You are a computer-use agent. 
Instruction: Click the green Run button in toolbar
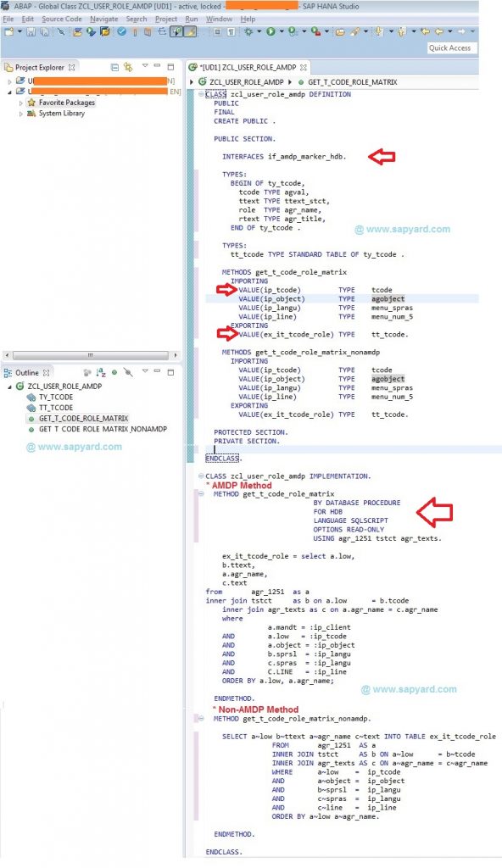(271, 32)
